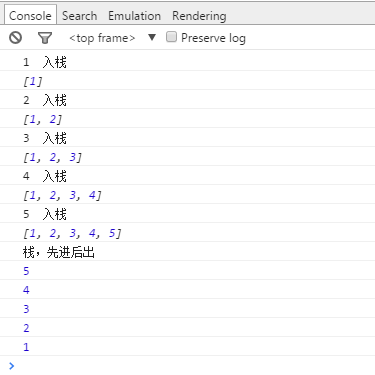This screenshot has height=375, width=375.
Task: Select the array output [1]
Action: tap(187, 81)
